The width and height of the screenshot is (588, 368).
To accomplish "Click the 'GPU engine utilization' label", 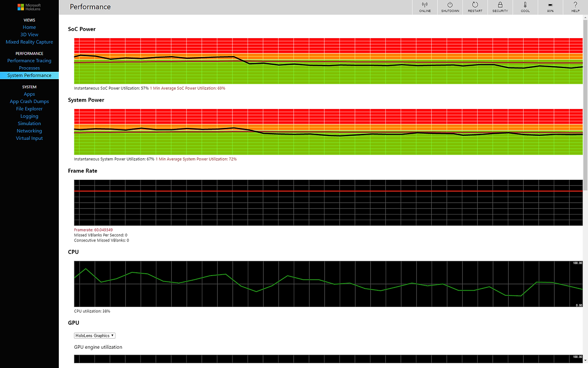I will [x=98, y=347].
